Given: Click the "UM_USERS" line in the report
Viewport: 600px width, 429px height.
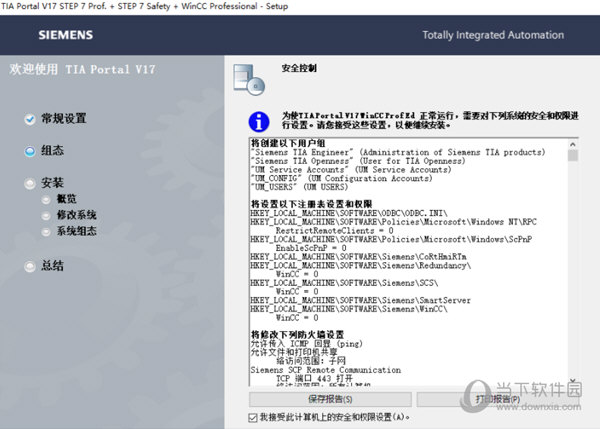Looking at the screenshot, I should [299, 187].
